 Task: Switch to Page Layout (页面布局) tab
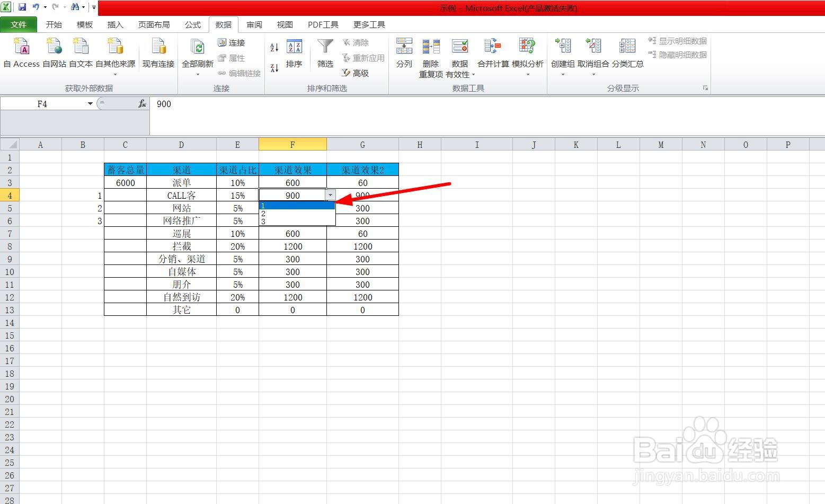point(154,24)
